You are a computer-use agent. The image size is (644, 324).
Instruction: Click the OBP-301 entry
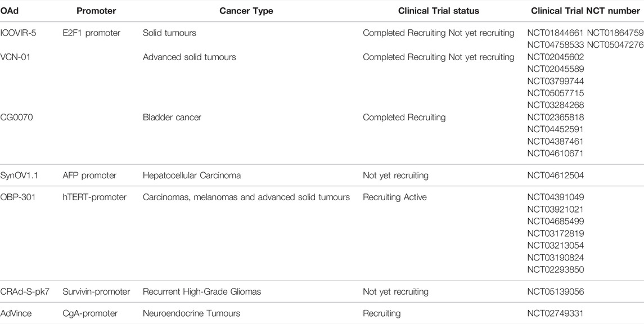(x=19, y=197)
